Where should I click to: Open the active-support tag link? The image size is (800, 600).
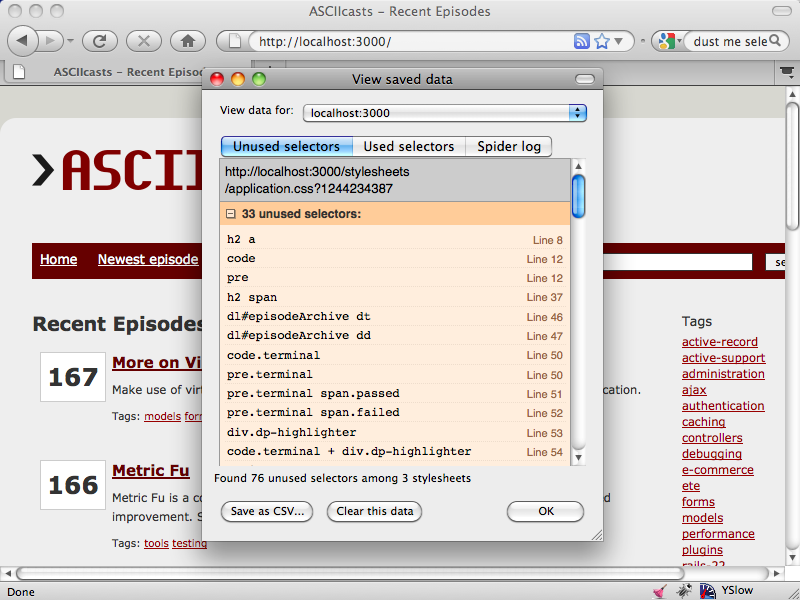723,358
